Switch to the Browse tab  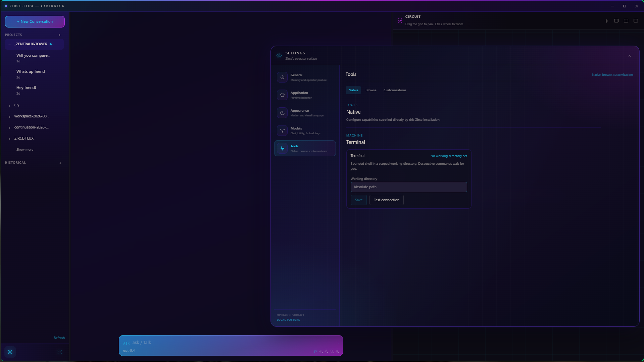click(x=371, y=90)
